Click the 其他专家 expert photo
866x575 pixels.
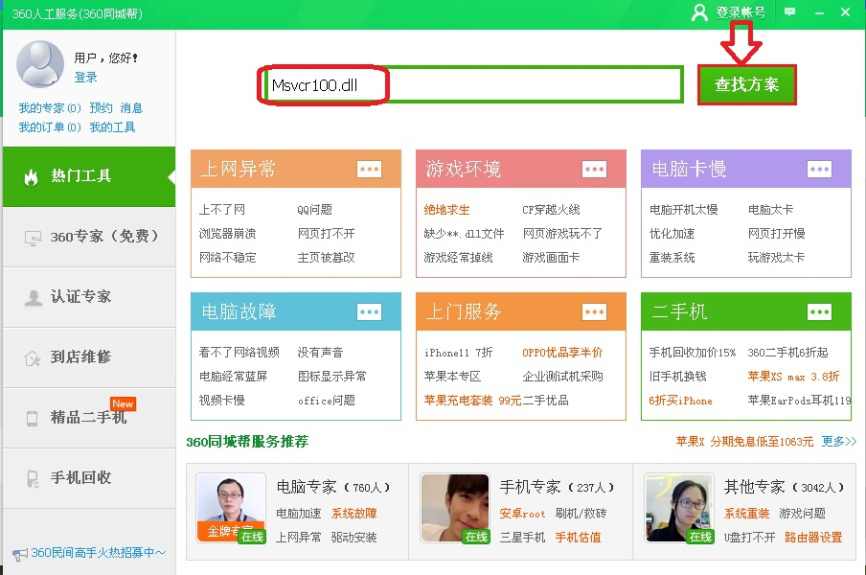pyautogui.click(x=679, y=508)
